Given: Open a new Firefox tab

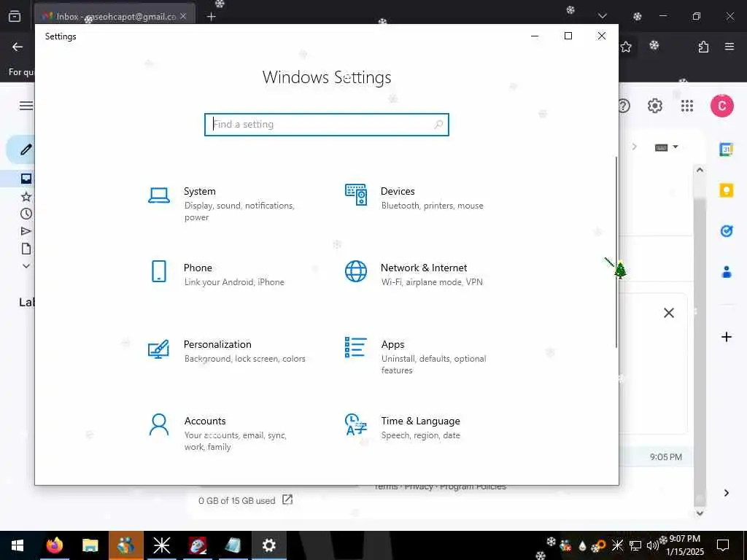Looking at the screenshot, I should [x=211, y=16].
